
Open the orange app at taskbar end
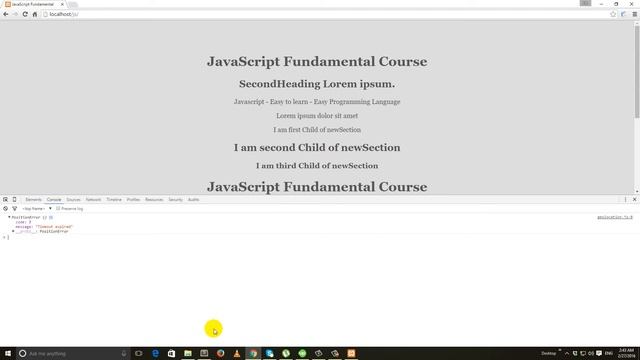(x=351, y=353)
